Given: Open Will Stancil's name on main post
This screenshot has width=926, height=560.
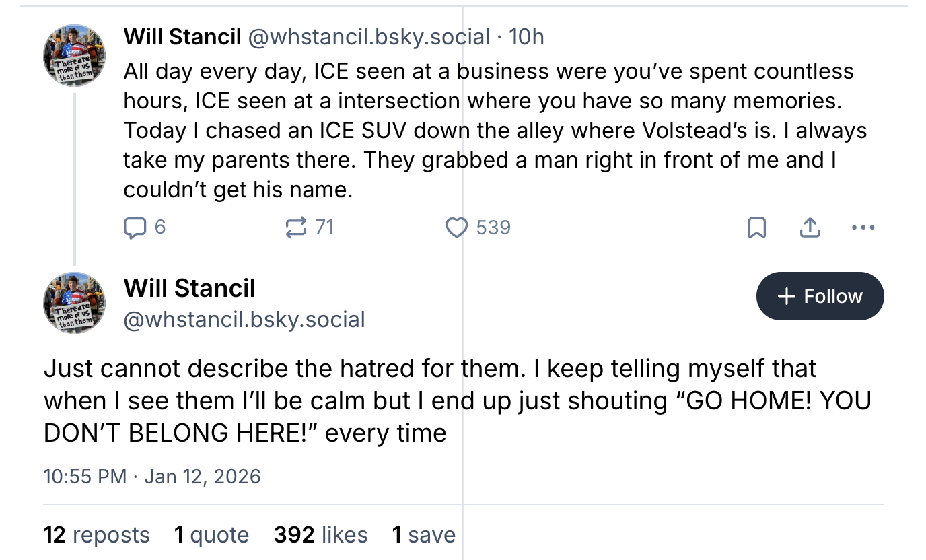Looking at the screenshot, I should tap(190, 289).
